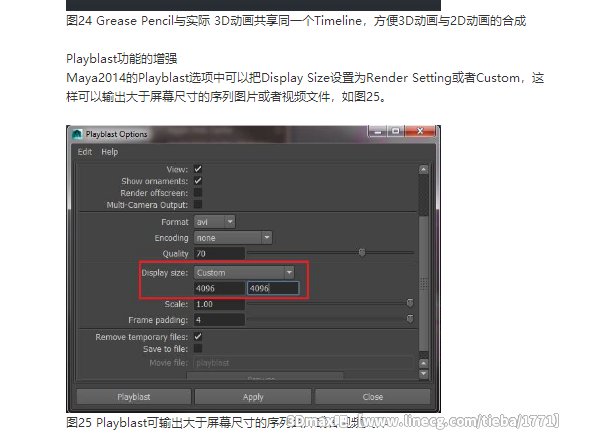
Task: Toggle the View checkbox
Action: (x=198, y=169)
